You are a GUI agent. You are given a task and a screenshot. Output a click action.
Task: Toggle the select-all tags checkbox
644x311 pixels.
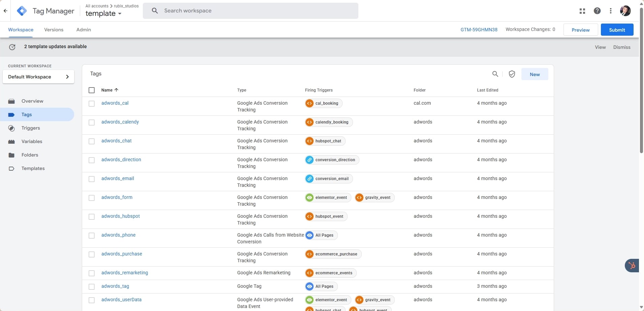point(91,90)
